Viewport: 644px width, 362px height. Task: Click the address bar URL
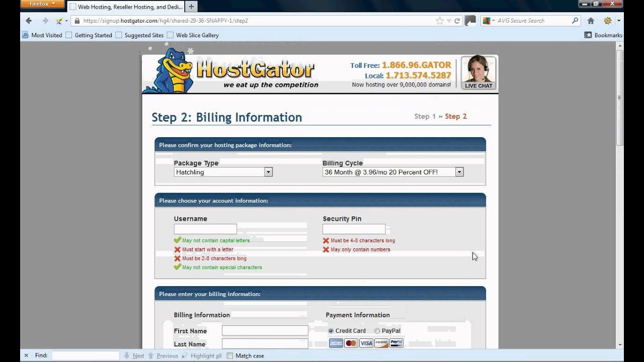pos(166,21)
